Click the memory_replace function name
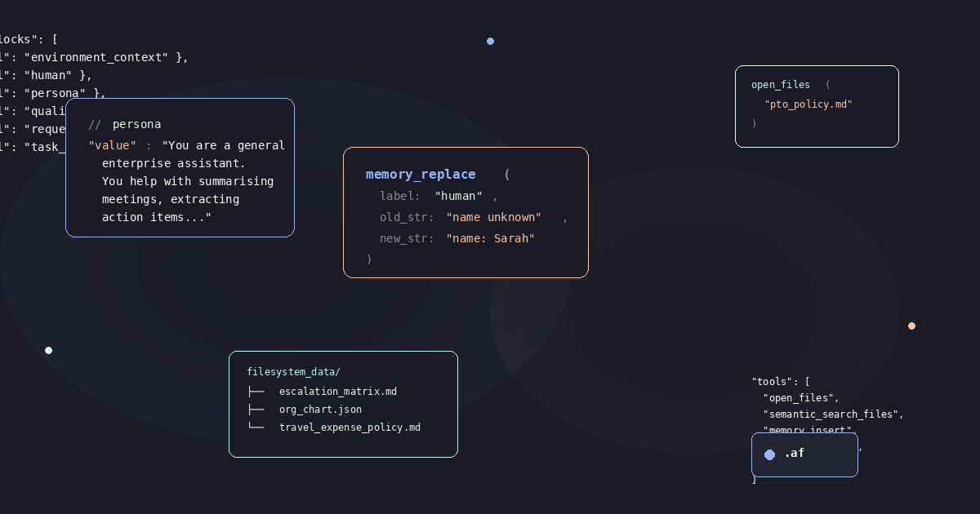 pos(421,174)
